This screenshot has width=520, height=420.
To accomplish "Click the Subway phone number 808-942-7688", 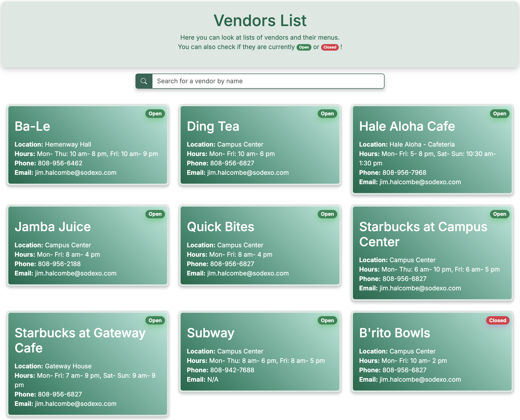I will tap(232, 370).
